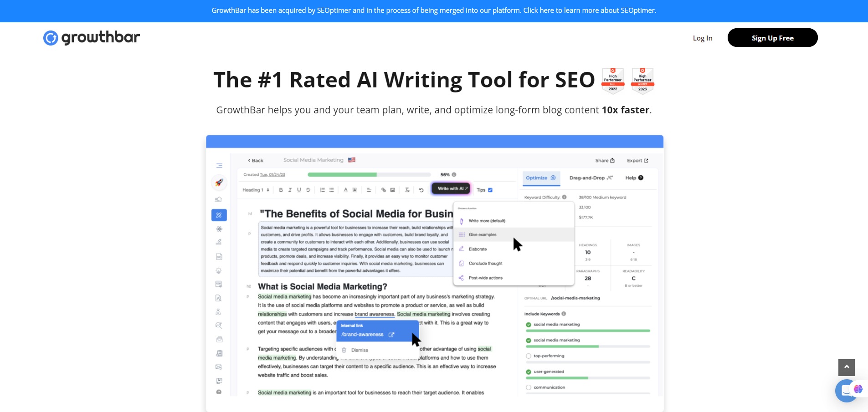868x412 pixels.
Task: Click the growthbar logo
Action: coord(92,37)
